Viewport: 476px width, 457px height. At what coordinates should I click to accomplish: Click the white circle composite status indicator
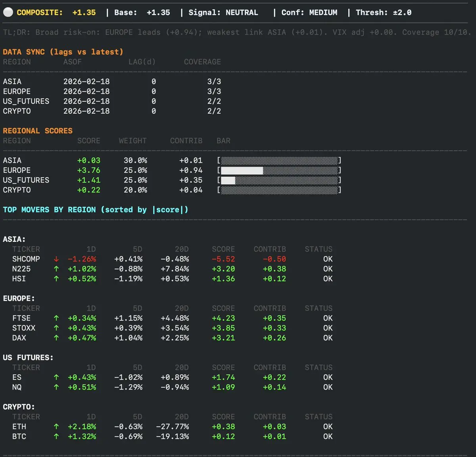point(8,13)
